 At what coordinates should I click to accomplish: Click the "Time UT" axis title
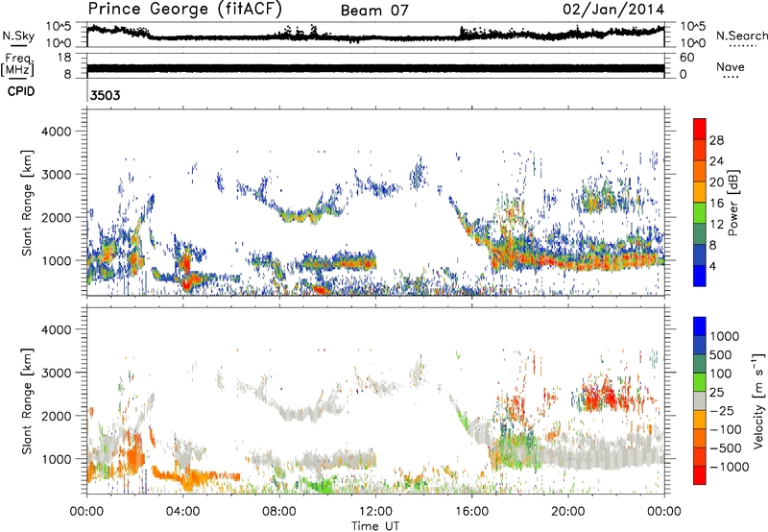coord(375,526)
